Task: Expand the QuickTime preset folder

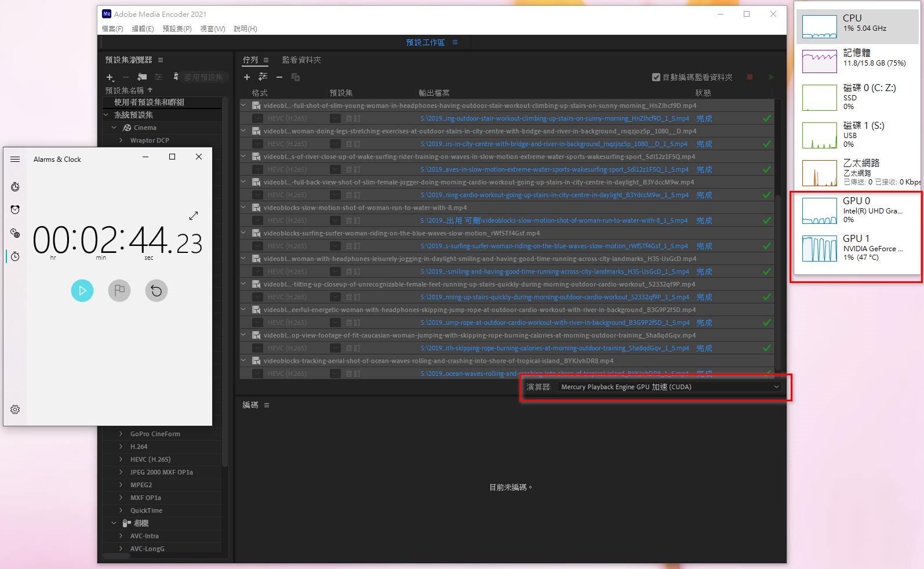Action: [x=121, y=510]
